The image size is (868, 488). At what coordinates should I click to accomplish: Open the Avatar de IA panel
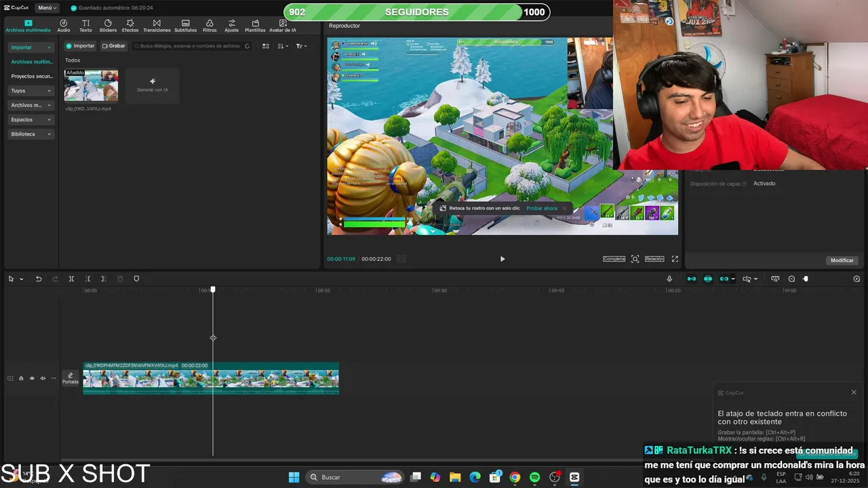pos(283,26)
